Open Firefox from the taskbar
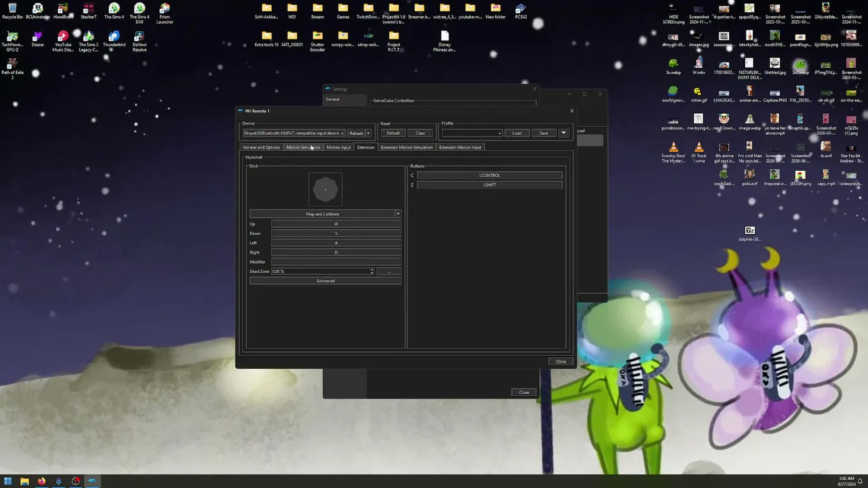The width and height of the screenshot is (868, 488). coord(42,481)
